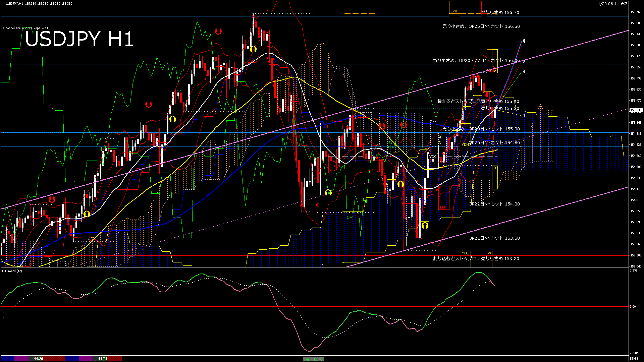Select the YDC white label box
The width and height of the screenshot is (644, 362).
433,157
